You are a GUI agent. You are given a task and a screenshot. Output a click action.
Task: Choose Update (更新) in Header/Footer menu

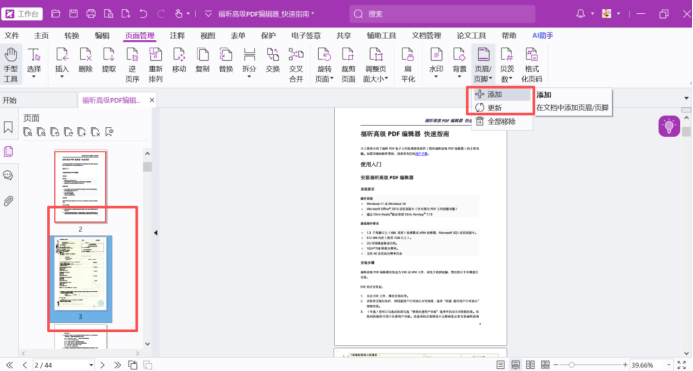pyautogui.click(x=502, y=107)
